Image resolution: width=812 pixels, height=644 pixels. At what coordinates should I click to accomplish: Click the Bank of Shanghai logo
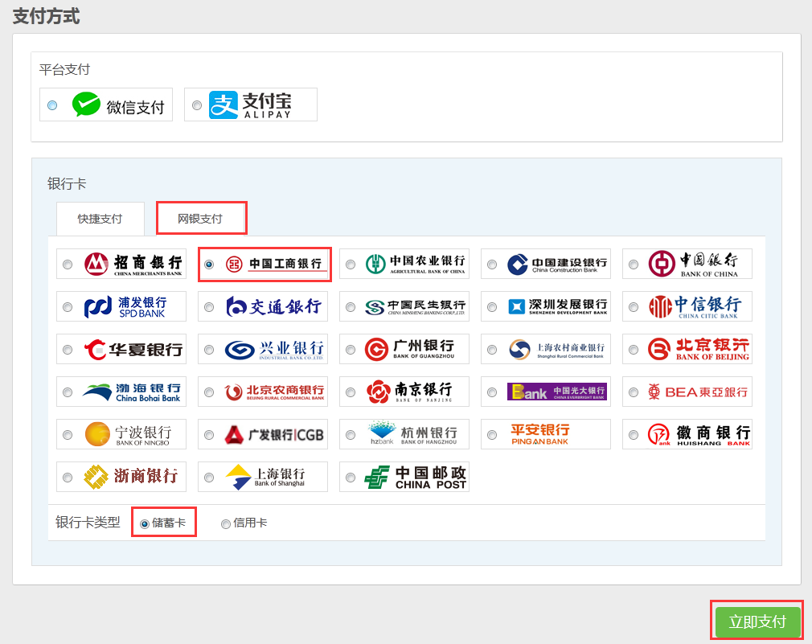pos(265,478)
